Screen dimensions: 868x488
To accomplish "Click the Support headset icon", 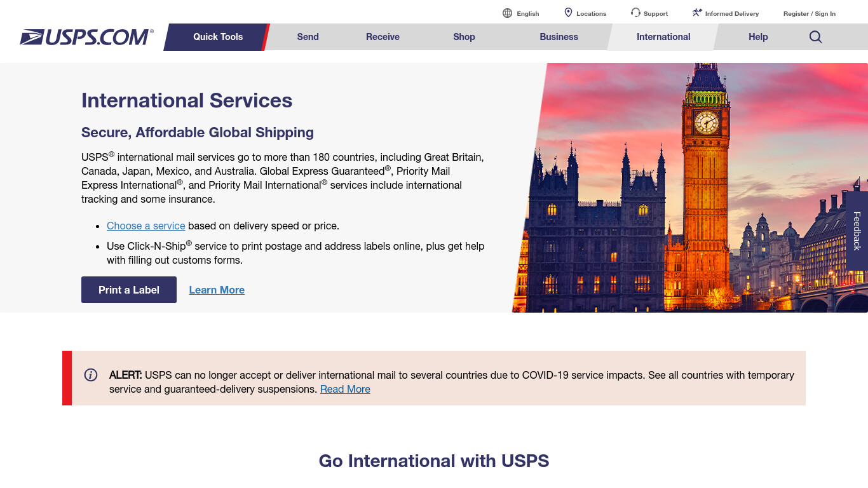I will click(635, 13).
